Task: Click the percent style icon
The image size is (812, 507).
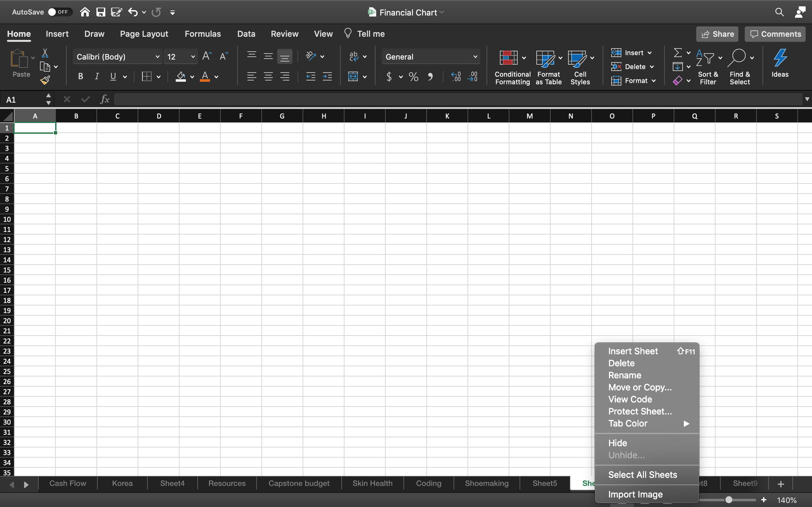Action: coord(413,77)
